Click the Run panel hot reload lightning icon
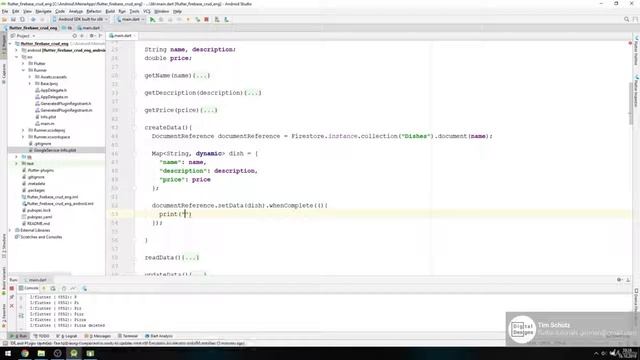Screen dimensions: 640x360 [44, 288]
